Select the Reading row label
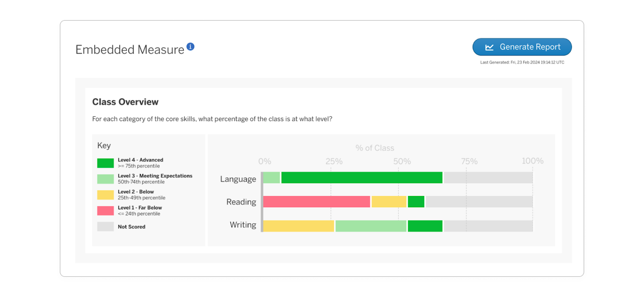Image resolution: width=644 pixels, height=297 pixels. 241,202
